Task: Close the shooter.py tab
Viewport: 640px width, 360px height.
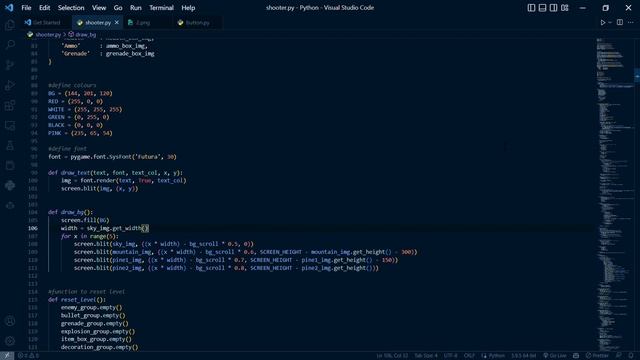Action: [117, 22]
